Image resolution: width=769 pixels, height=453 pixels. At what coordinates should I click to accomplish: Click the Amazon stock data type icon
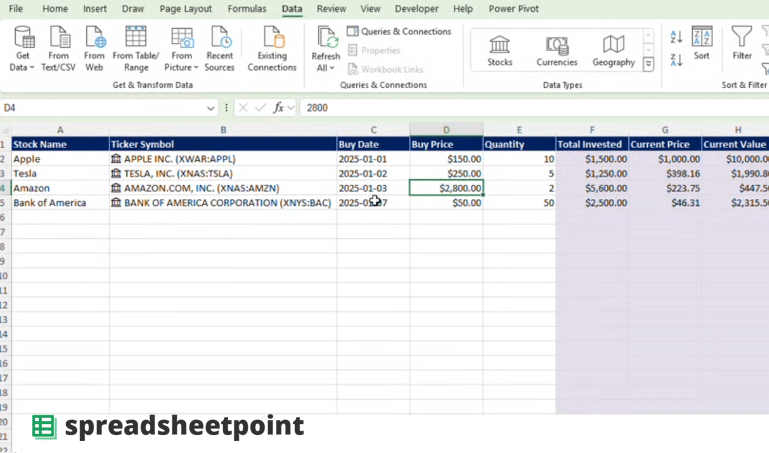tap(116, 188)
